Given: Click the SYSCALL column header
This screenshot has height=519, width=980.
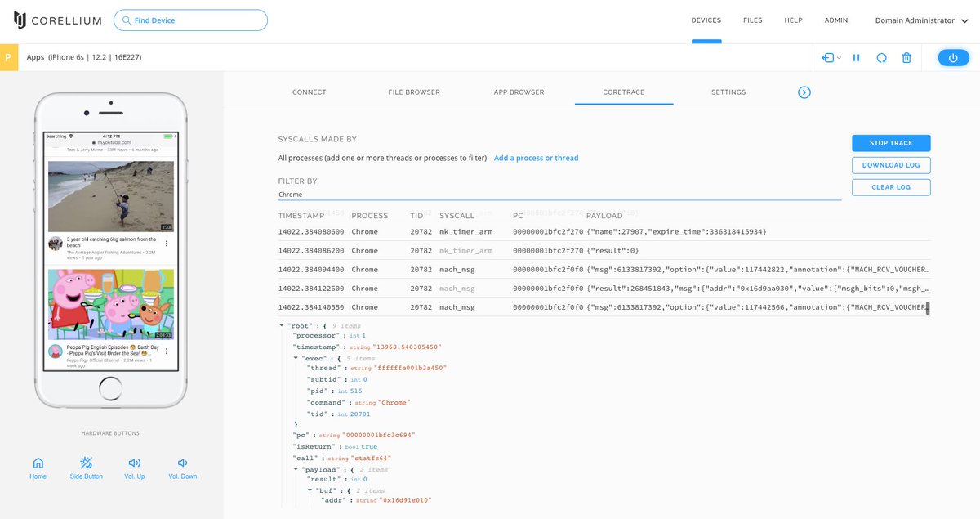Looking at the screenshot, I should [x=457, y=216].
